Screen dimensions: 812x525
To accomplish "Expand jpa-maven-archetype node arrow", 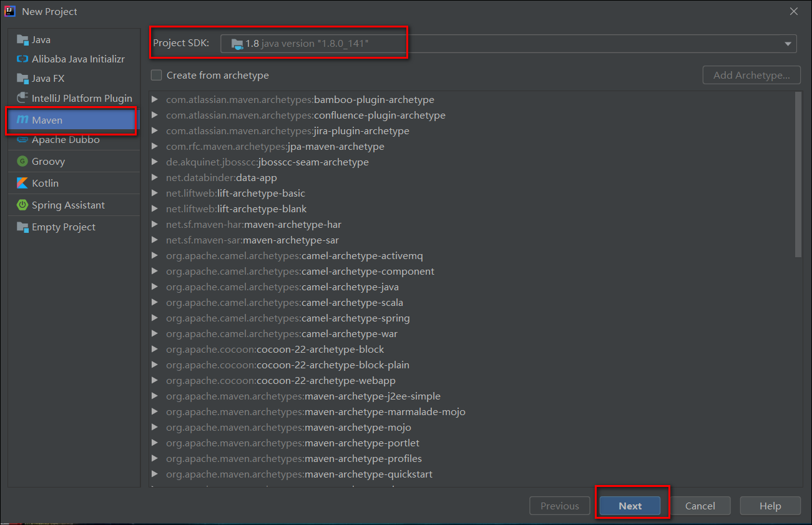I will (155, 147).
